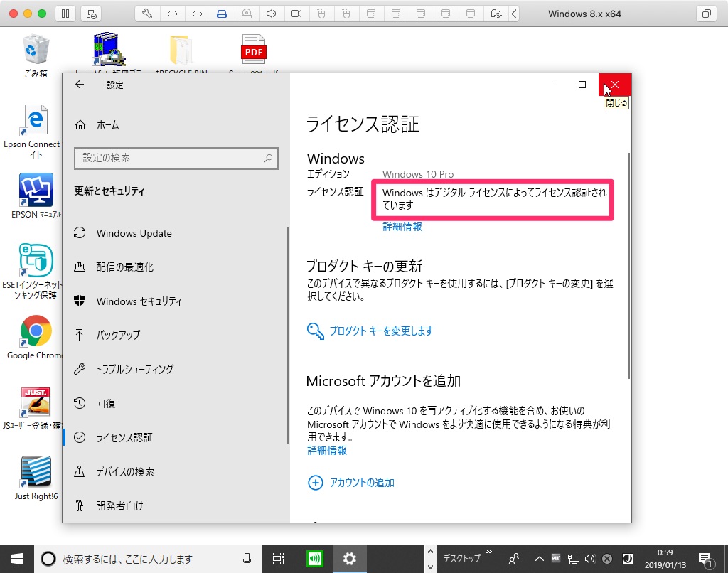This screenshot has width=728, height=573.
Task: Click the camera device icon in VMware toolbar
Action: [x=296, y=14]
